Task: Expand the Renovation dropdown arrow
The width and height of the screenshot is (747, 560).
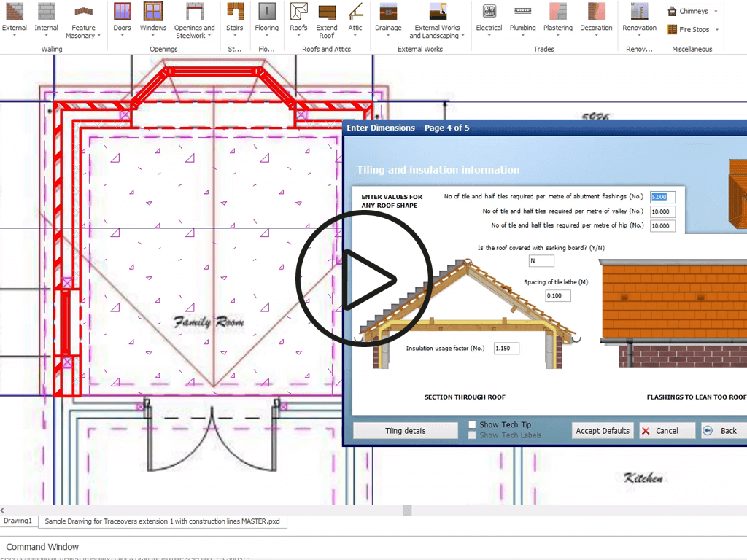Action: [x=639, y=36]
